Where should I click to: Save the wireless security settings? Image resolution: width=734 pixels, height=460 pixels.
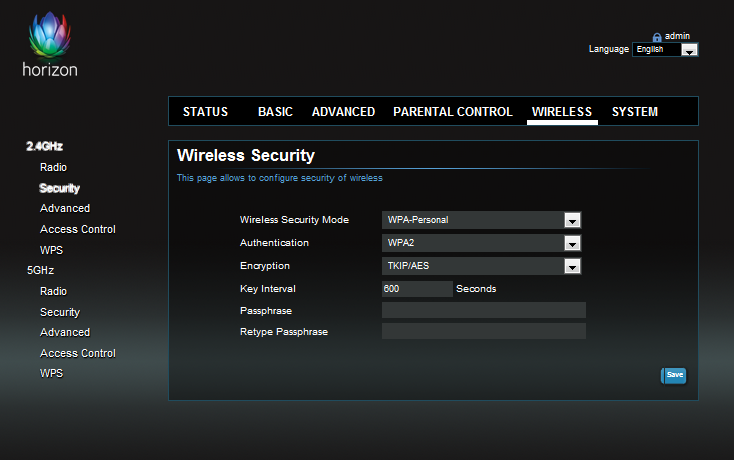(x=674, y=375)
